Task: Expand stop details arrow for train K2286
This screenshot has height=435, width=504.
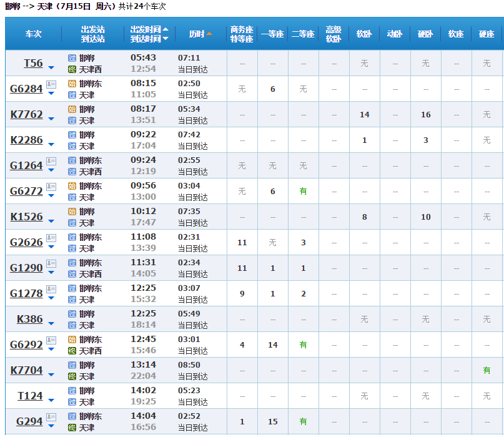Action: [x=51, y=144]
